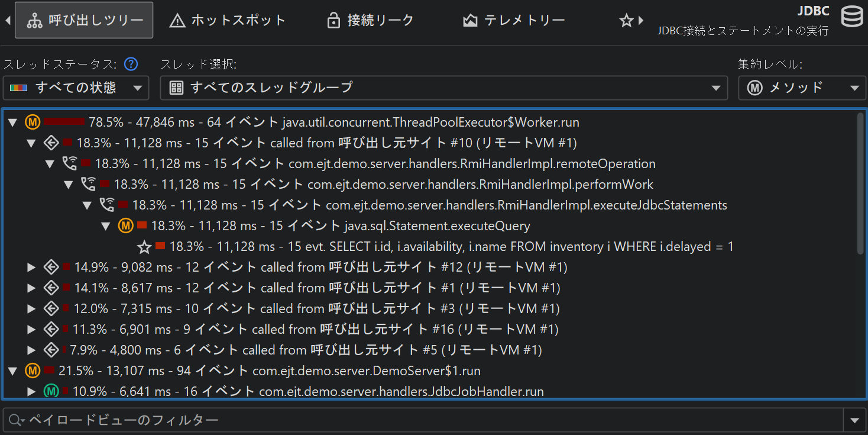Open the メソッド aggregation level dropdown
Viewport: 868px width, 435px height.
pos(802,88)
